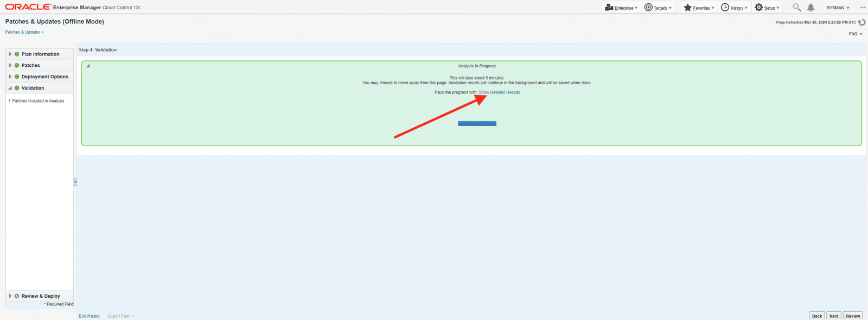Click the page refresh icon

coord(861,22)
